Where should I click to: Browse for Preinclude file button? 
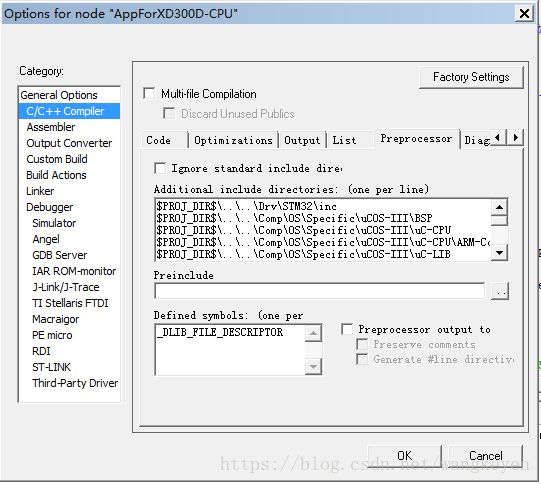(500, 291)
